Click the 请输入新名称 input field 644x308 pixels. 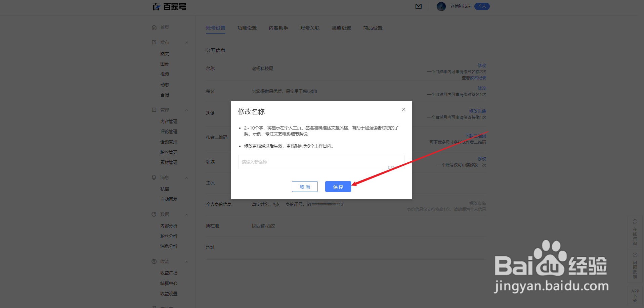pos(321,162)
